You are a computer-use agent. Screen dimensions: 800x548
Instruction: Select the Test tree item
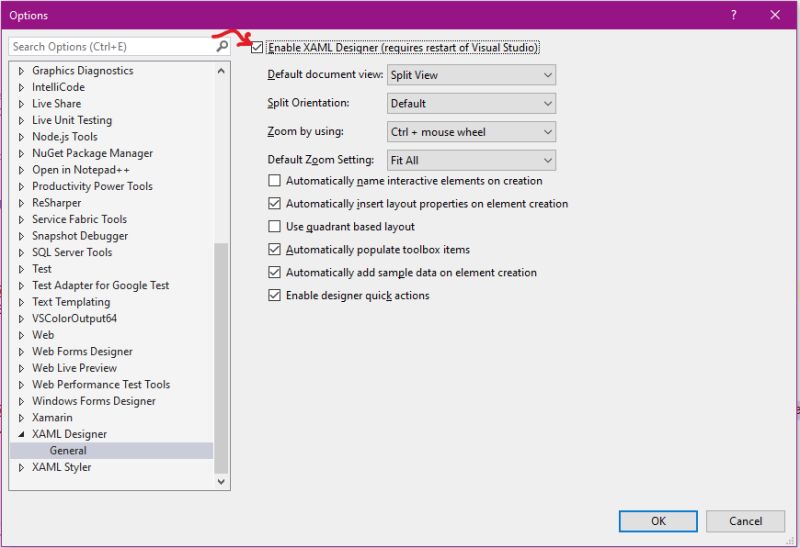pyautogui.click(x=42, y=269)
